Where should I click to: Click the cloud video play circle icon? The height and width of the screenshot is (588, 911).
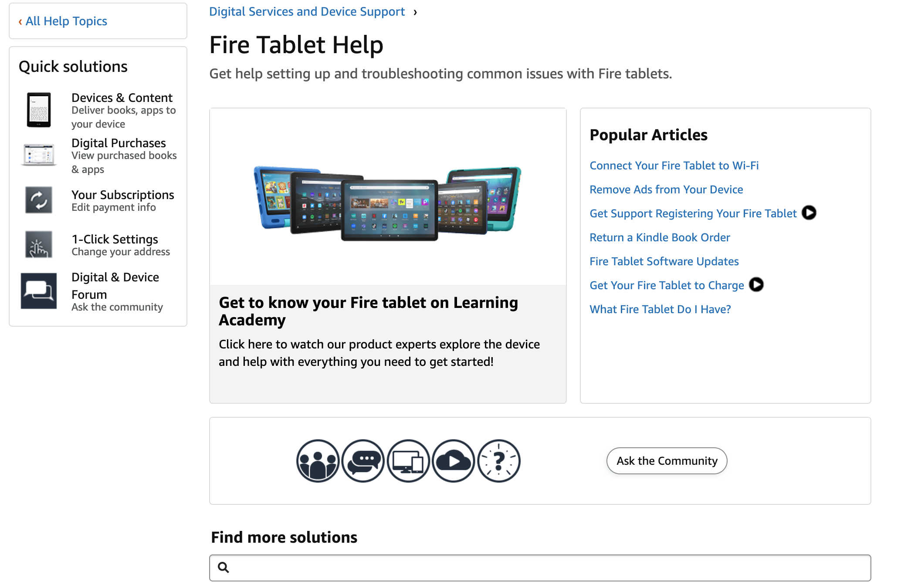click(x=454, y=461)
